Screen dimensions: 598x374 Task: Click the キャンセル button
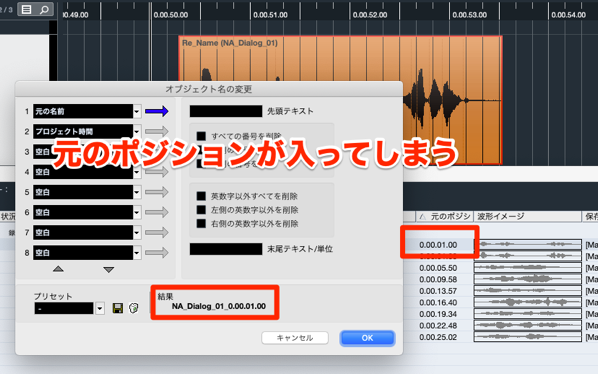coord(295,338)
